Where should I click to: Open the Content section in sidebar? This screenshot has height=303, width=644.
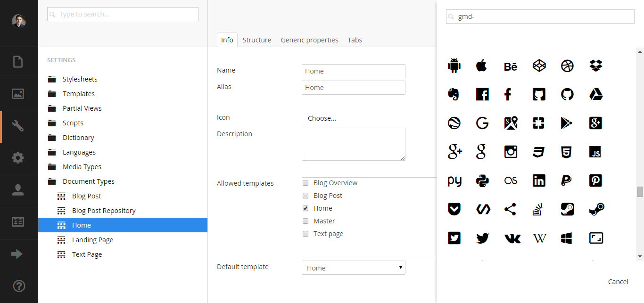tap(18, 62)
